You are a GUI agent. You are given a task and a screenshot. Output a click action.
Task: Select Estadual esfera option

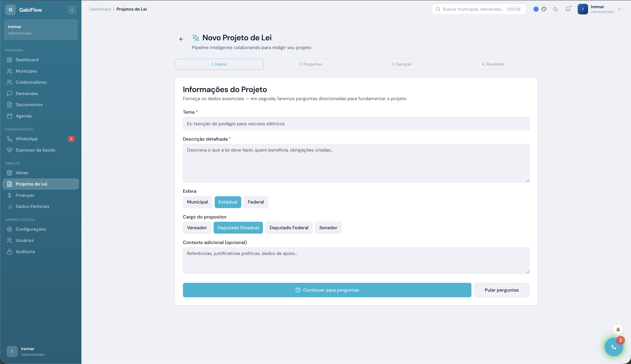[228, 202]
